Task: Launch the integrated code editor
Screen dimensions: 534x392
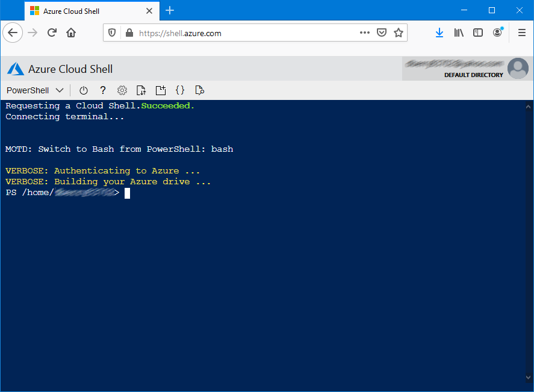Action: tap(179, 90)
